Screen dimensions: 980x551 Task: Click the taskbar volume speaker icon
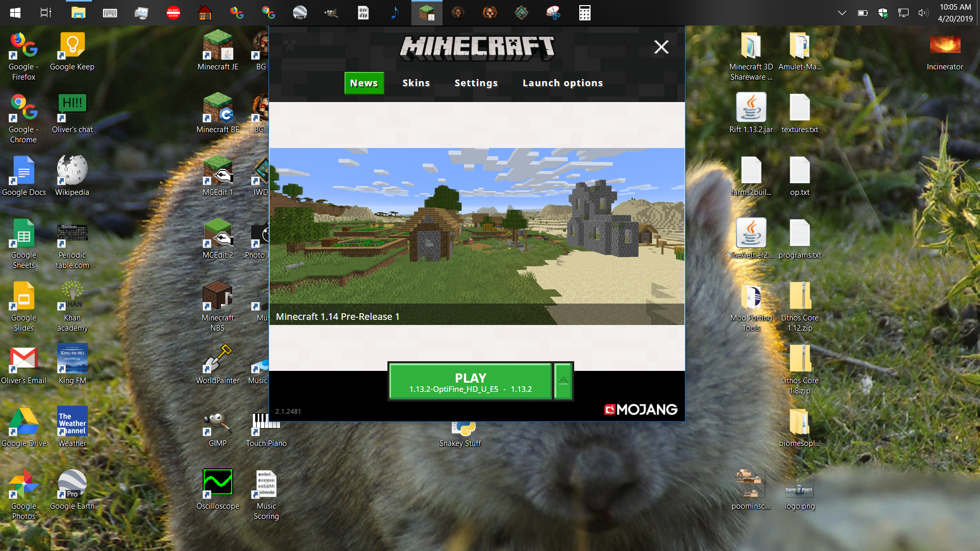(x=923, y=13)
